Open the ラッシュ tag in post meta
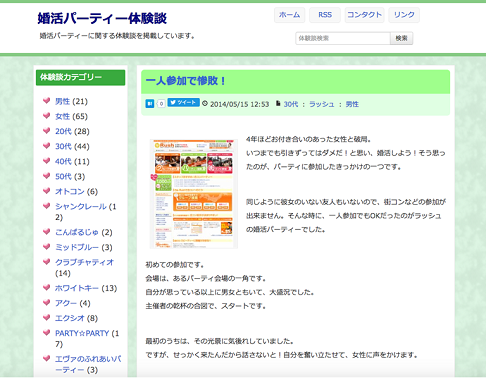Viewport: 486px width, 378px height. [321, 104]
